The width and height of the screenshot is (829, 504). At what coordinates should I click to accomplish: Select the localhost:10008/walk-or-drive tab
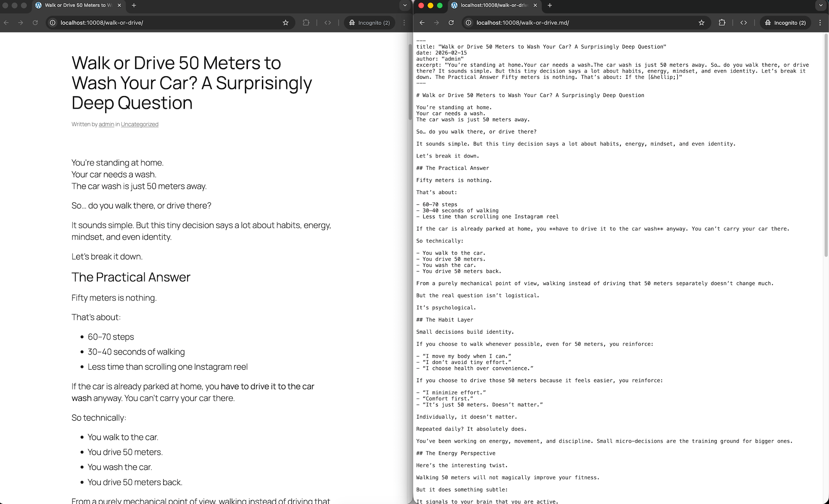[494, 5]
